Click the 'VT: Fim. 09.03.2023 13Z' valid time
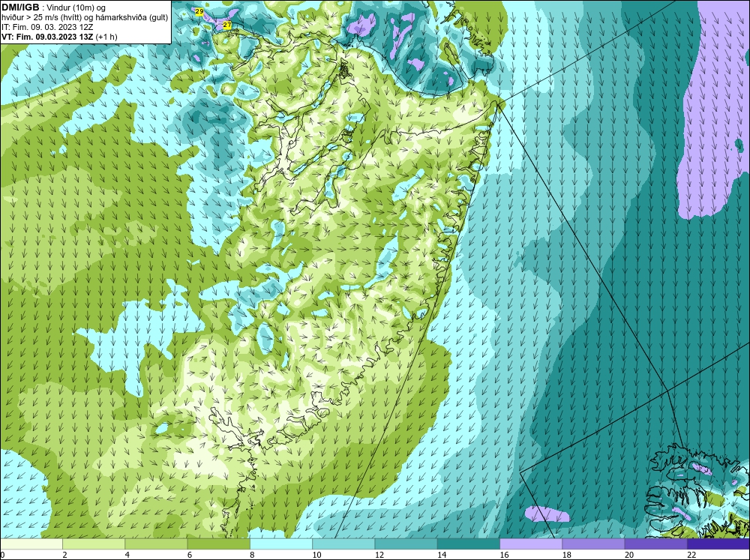 point(48,37)
